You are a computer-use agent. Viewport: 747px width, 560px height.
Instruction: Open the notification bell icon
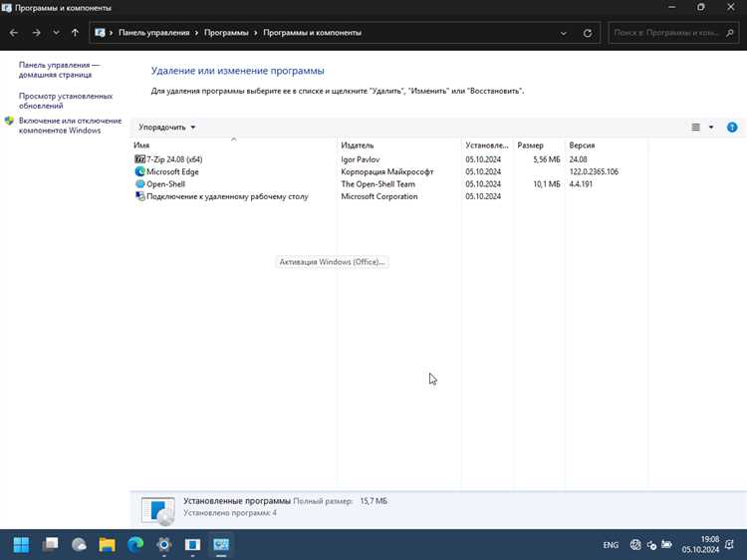pyautogui.click(x=729, y=544)
